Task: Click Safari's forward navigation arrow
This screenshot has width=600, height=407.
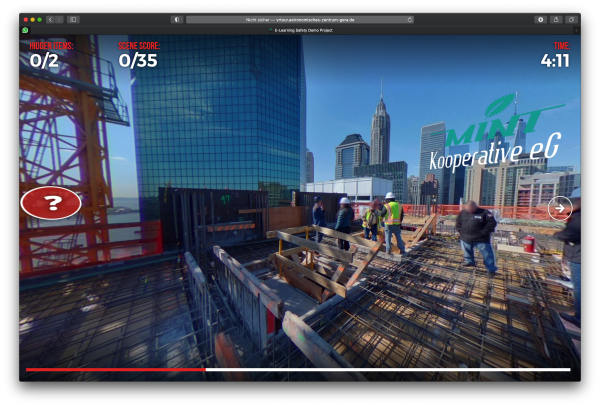Action: pyautogui.click(x=59, y=19)
